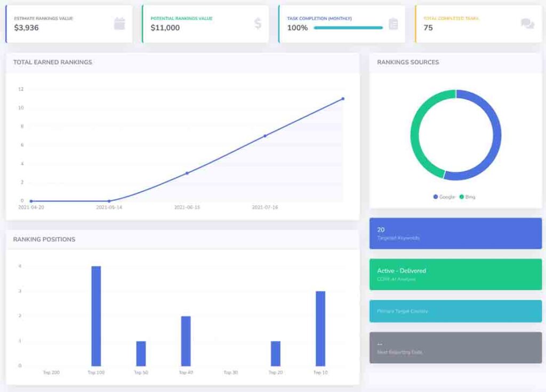This screenshot has width=546, height=392.
Task: Click the Top 100 bar in Ranking Positions
Action: pyautogui.click(x=96, y=316)
